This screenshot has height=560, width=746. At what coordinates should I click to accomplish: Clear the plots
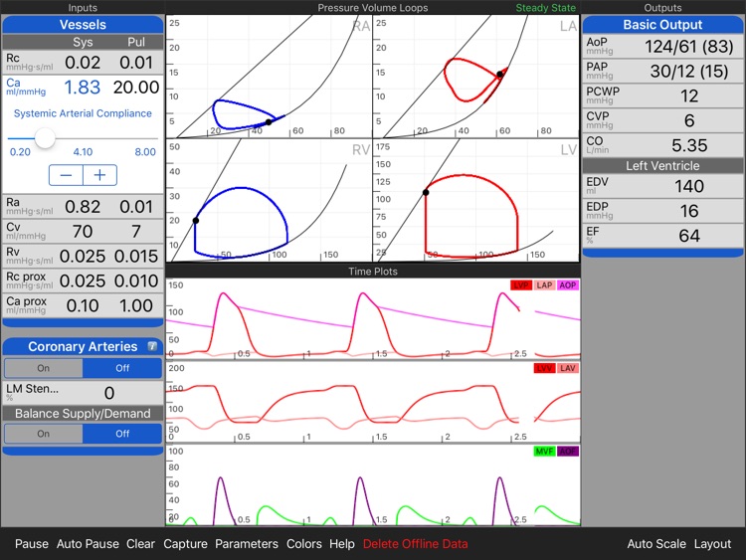(x=140, y=544)
